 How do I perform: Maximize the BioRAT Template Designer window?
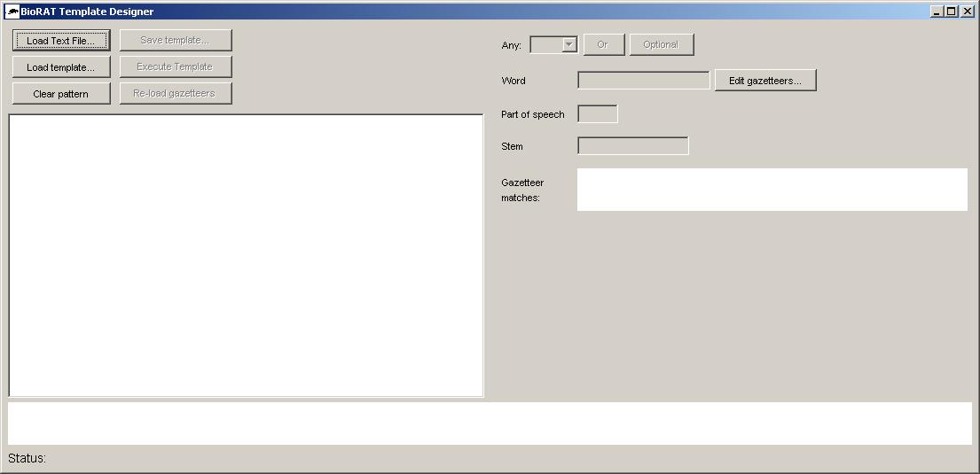point(952,12)
